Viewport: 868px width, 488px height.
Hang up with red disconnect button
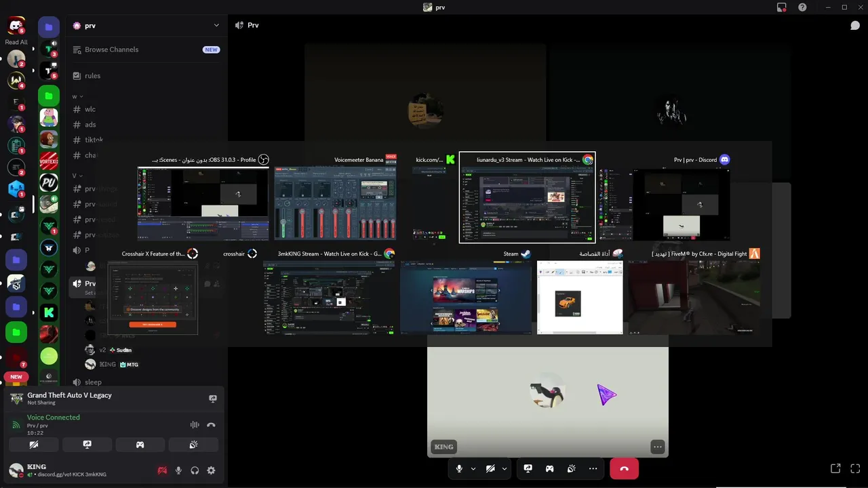point(624,468)
